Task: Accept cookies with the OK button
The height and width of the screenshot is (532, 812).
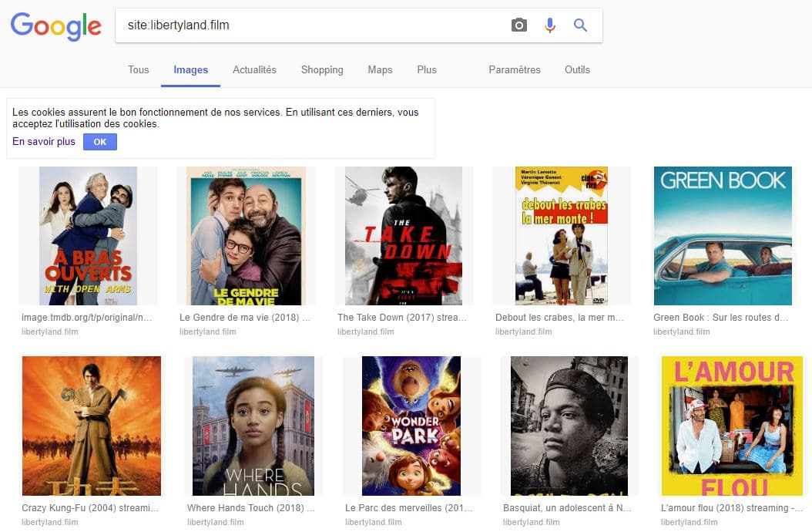Action: 100,142
